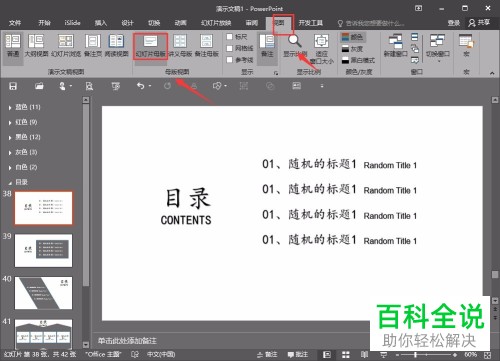The image size is (500, 361).
Task: Open Reading View (阅读视图)
Action: [x=117, y=45]
